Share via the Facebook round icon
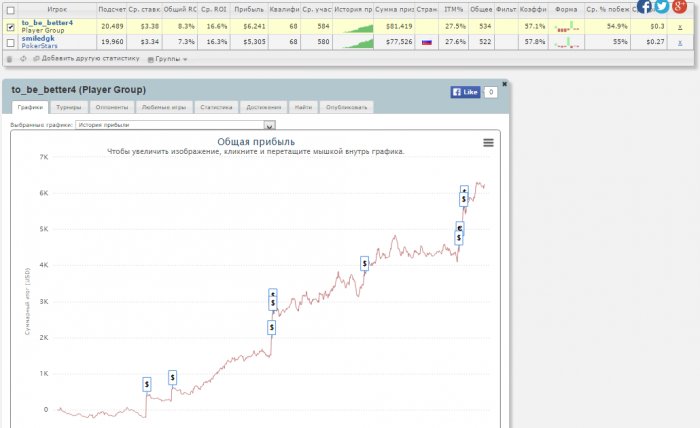Screen dimensions: 700x428 pos(644,6)
